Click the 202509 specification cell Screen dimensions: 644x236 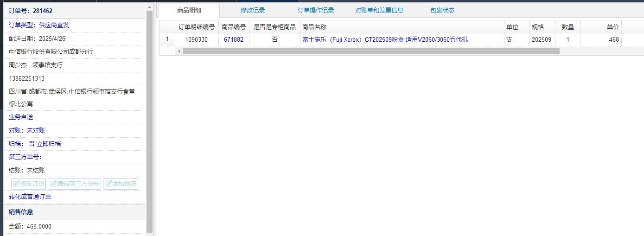[x=542, y=40]
